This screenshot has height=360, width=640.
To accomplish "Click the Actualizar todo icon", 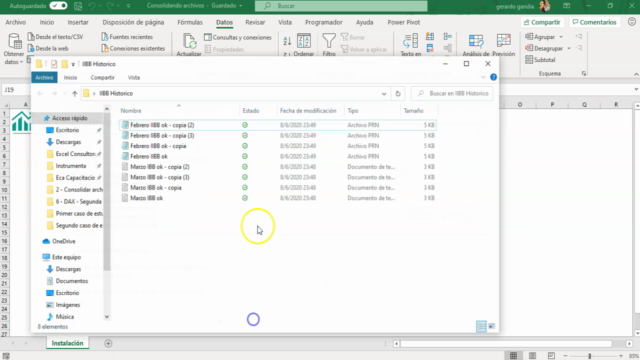I will [x=189, y=42].
